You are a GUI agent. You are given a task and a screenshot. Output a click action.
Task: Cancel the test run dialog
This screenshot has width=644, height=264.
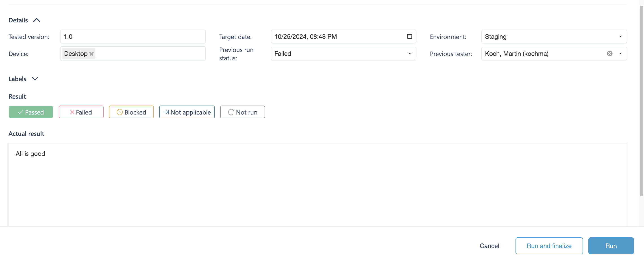[x=489, y=246]
